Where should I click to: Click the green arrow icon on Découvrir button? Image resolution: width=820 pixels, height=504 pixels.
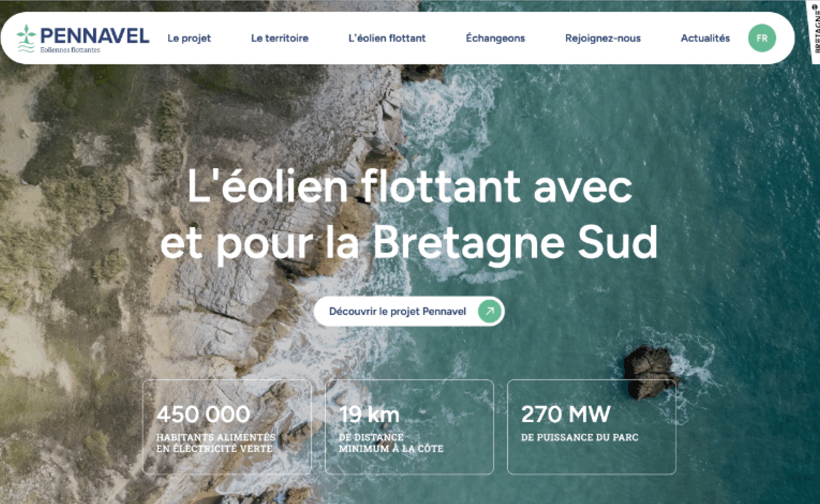coord(489,311)
